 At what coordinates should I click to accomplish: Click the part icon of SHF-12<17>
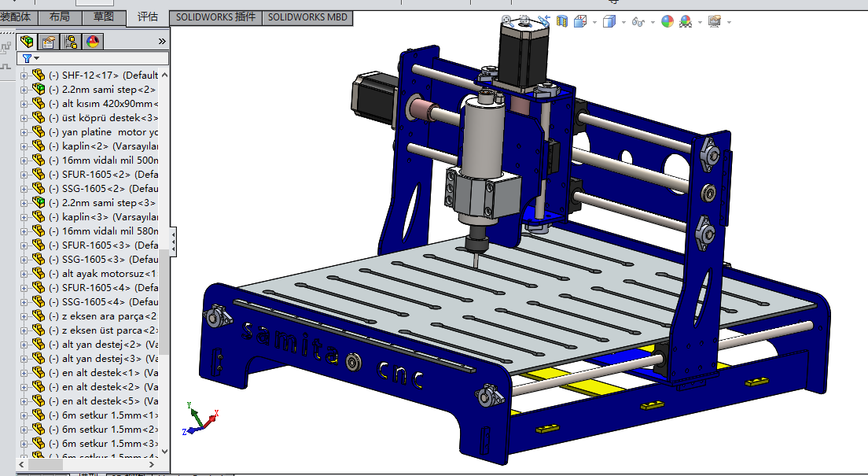39,75
